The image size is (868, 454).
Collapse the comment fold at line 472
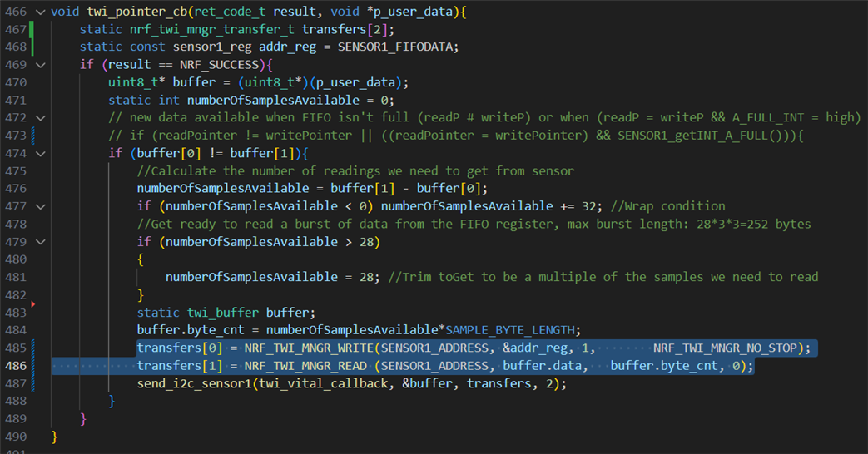(41, 118)
